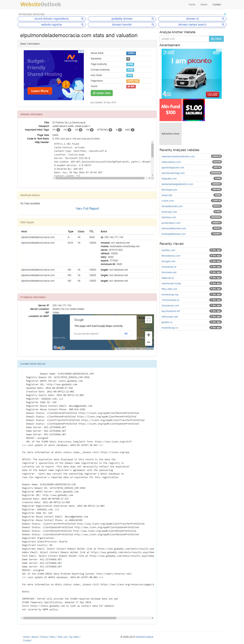Image resolution: width=244 pixels, height=644 pixels.
Task: Zoom in on the map
Action: click(x=148, y=335)
